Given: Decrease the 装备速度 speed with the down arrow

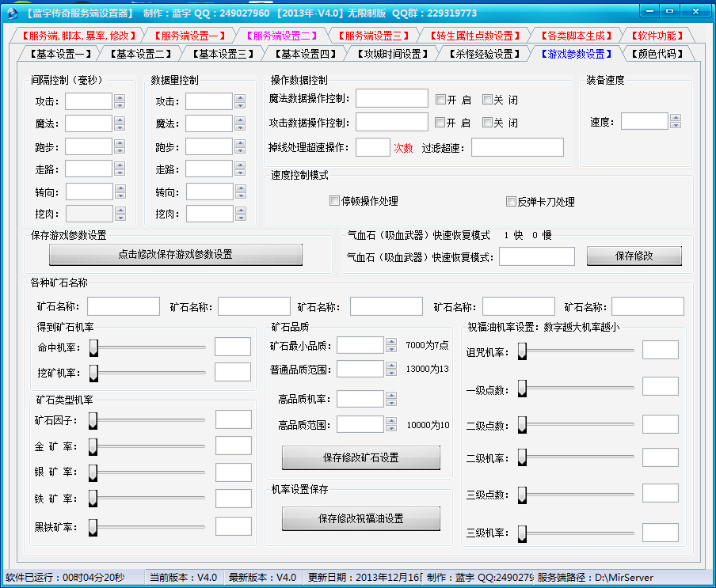Looking at the screenshot, I should pos(675,125).
